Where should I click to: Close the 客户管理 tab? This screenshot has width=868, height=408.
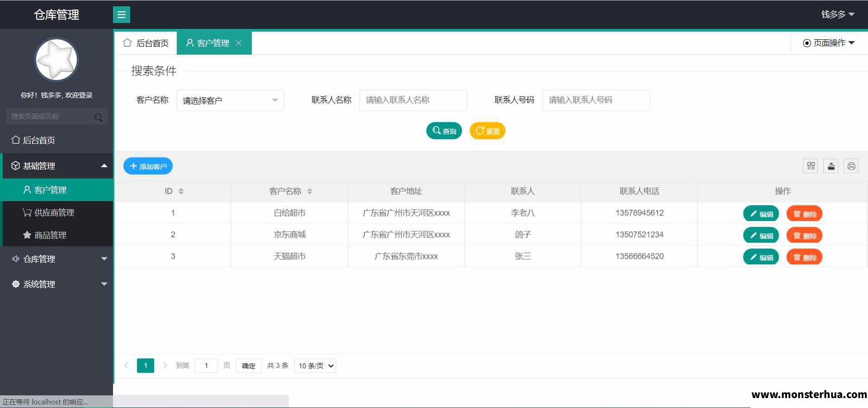point(239,43)
